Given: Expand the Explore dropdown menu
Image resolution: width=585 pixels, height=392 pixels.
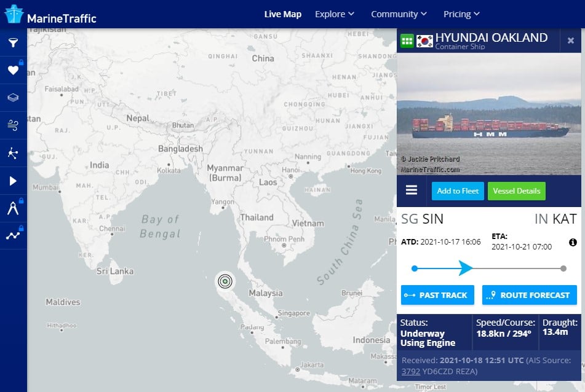Looking at the screenshot, I should pyautogui.click(x=334, y=14).
